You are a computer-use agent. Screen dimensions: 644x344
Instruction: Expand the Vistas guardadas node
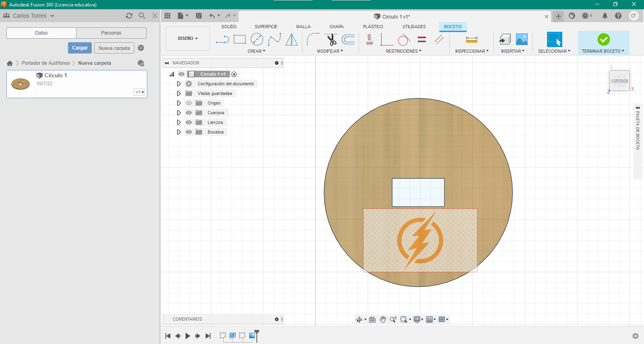tap(179, 93)
